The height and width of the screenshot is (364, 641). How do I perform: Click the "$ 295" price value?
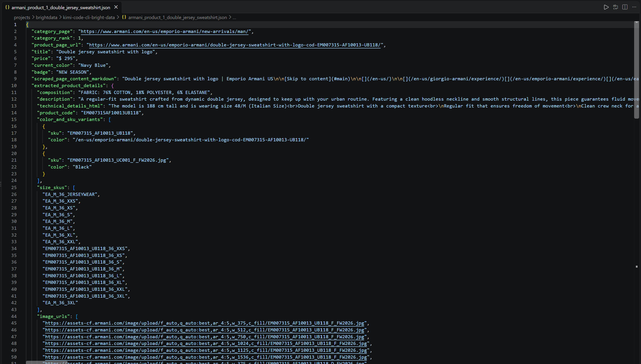click(x=66, y=58)
